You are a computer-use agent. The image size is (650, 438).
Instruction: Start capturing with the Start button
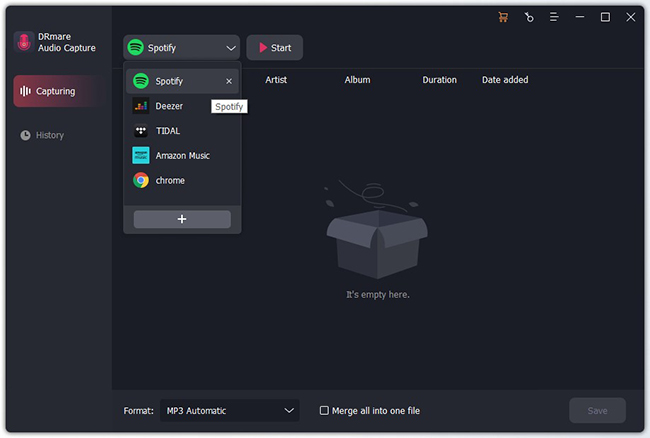(274, 48)
